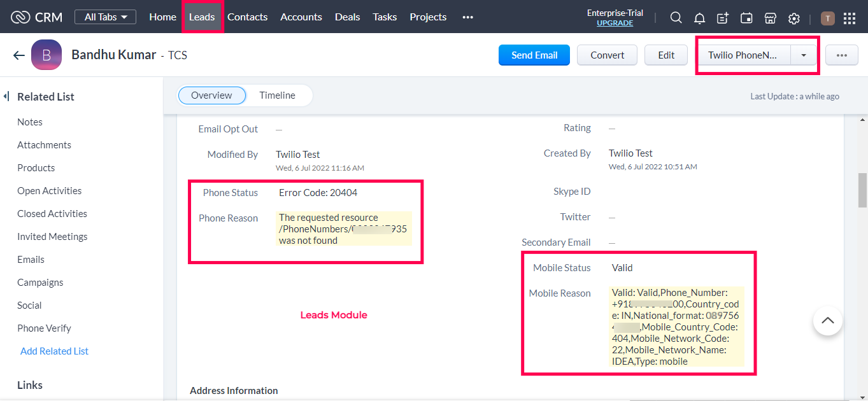Open the notifications bell icon
Screen dimensions: 868x401
pos(700,18)
